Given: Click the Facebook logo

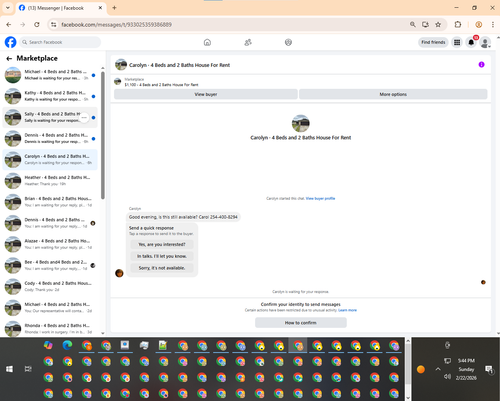Looking at the screenshot, I should 10,42.
